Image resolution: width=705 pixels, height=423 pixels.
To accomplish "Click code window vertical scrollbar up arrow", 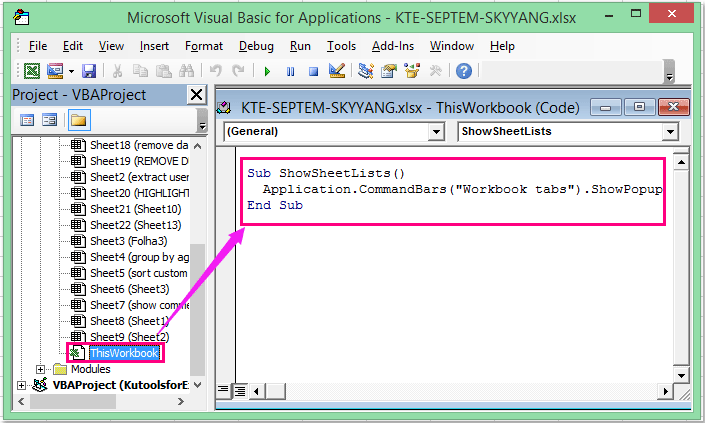I will [681, 162].
